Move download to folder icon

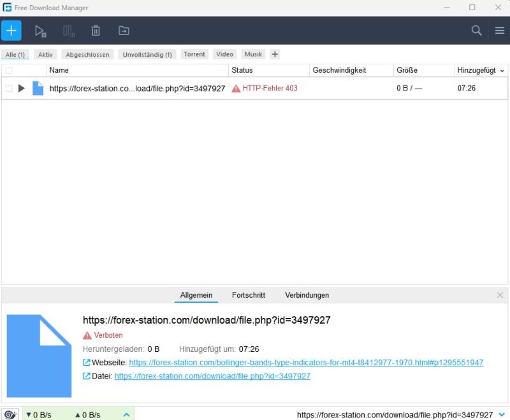tap(124, 31)
